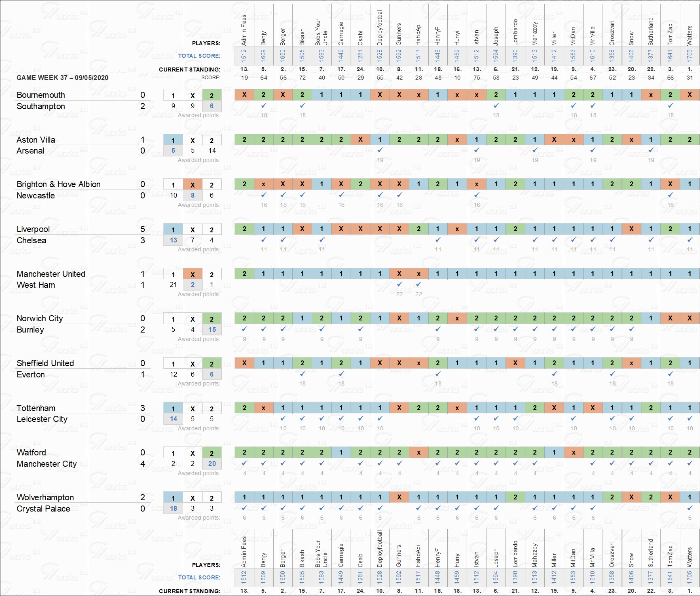700x596 pixels.
Task: Click Carnegie's checkmark for Sheffield United match
Action: tap(341, 374)
